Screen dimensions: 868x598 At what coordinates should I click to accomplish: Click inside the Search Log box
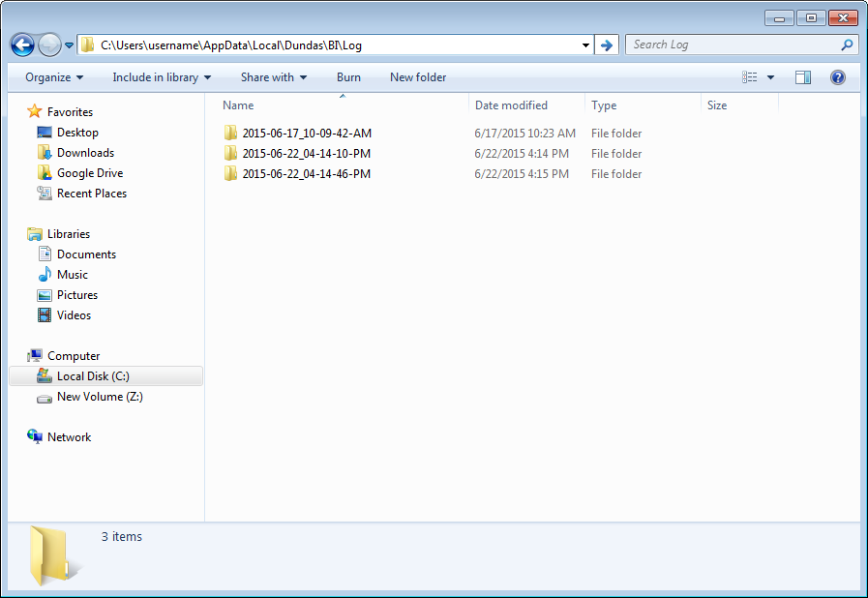pyautogui.click(x=735, y=45)
